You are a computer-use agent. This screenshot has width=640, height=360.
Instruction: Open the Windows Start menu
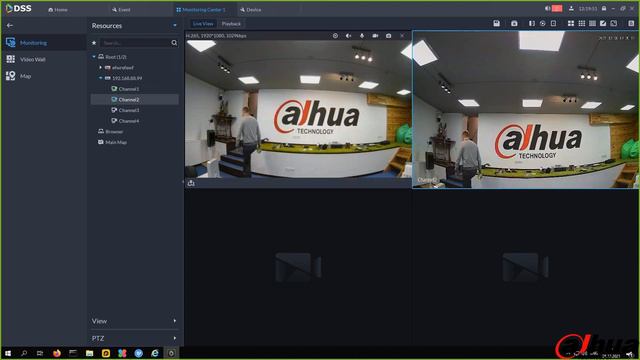coord(8,353)
